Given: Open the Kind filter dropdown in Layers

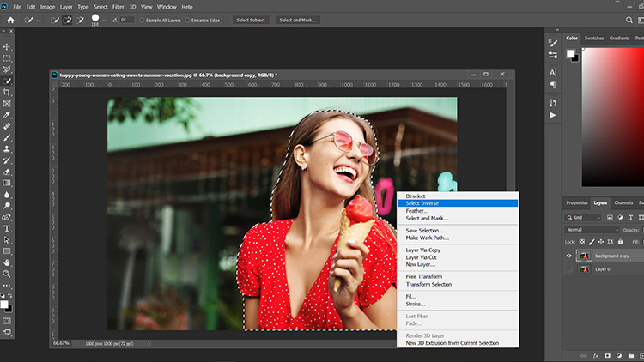Looking at the screenshot, I should pyautogui.click(x=584, y=218).
